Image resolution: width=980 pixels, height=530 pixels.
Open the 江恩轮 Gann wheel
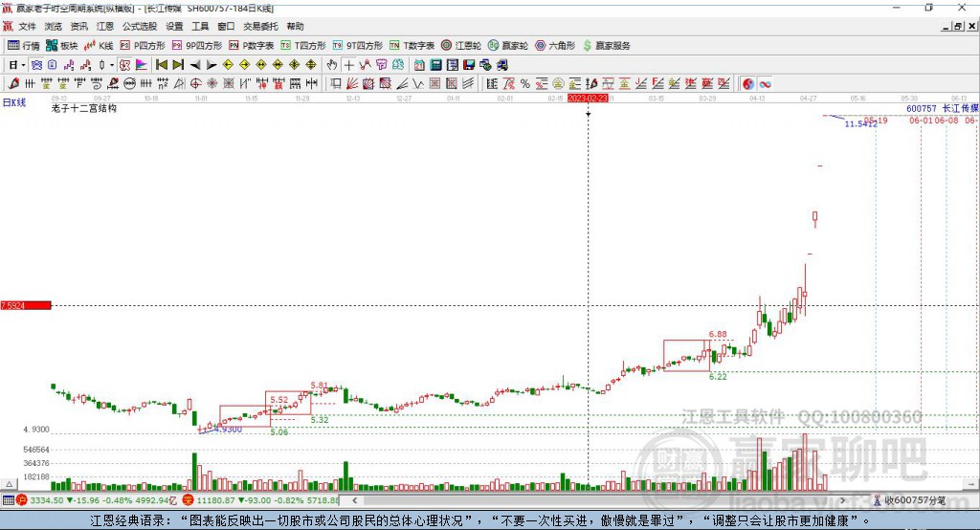point(461,46)
